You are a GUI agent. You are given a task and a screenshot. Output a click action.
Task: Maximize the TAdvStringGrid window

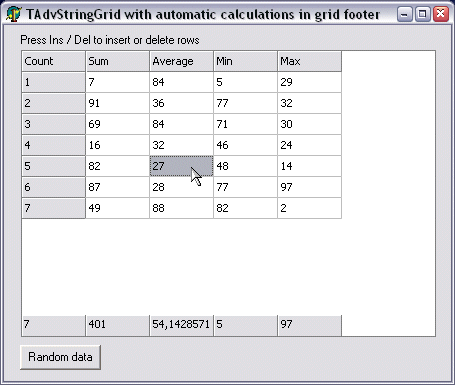click(423, 14)
